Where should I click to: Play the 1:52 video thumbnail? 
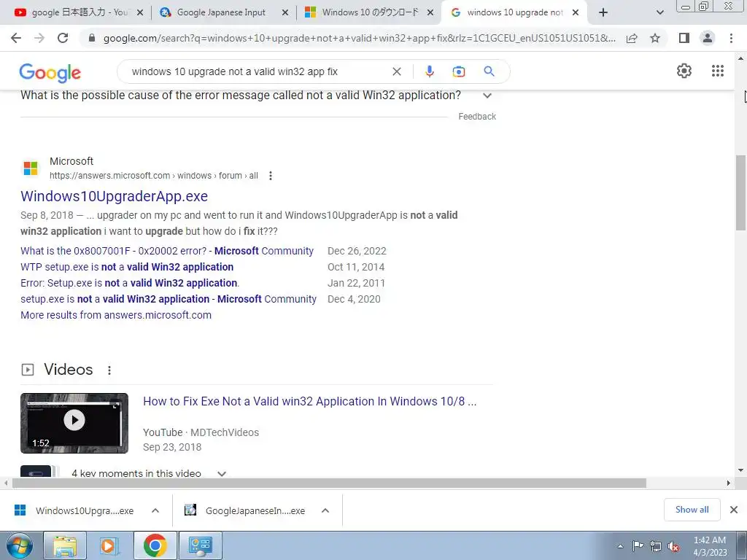[x=74, y=424]
